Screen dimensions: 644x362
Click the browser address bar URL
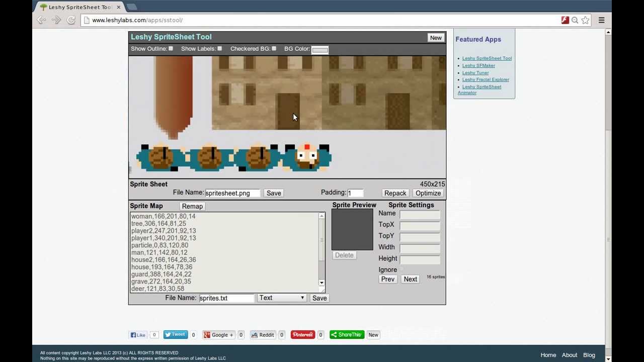pos(137,20)
